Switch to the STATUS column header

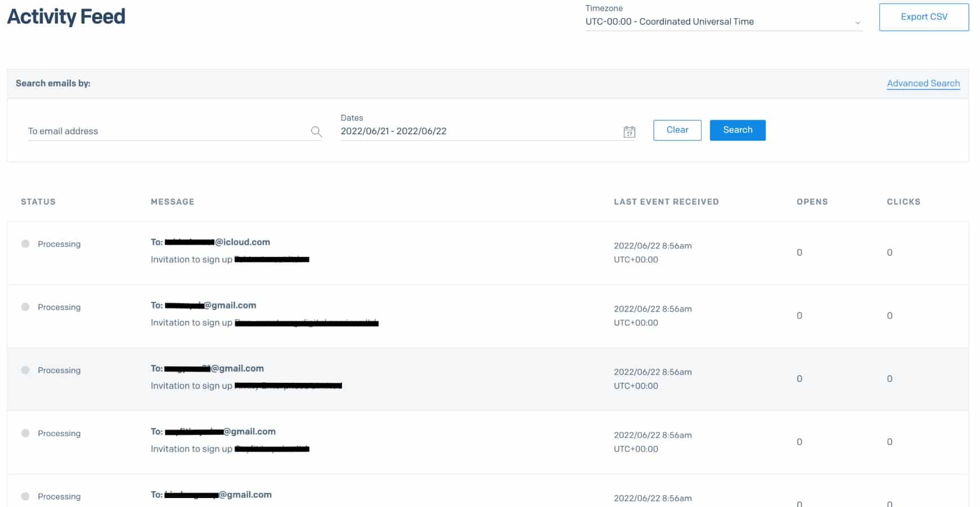[x=37, y=201]
